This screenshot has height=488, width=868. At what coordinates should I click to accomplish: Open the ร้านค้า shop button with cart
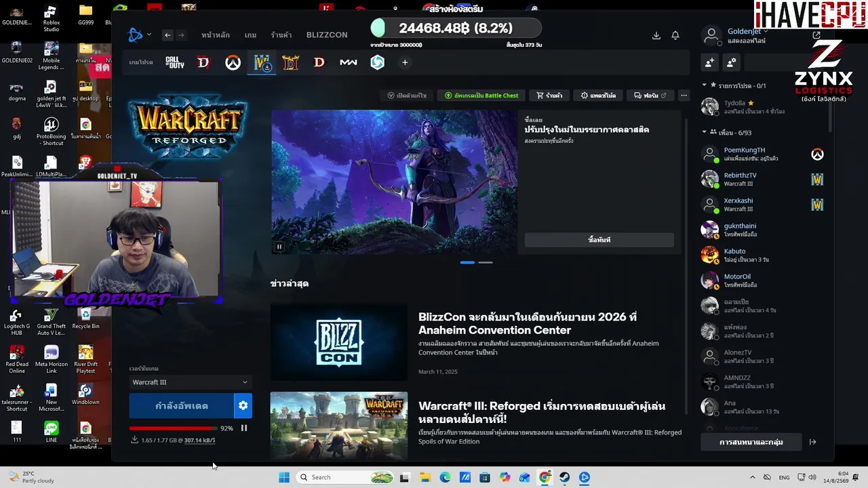(549, 96)
